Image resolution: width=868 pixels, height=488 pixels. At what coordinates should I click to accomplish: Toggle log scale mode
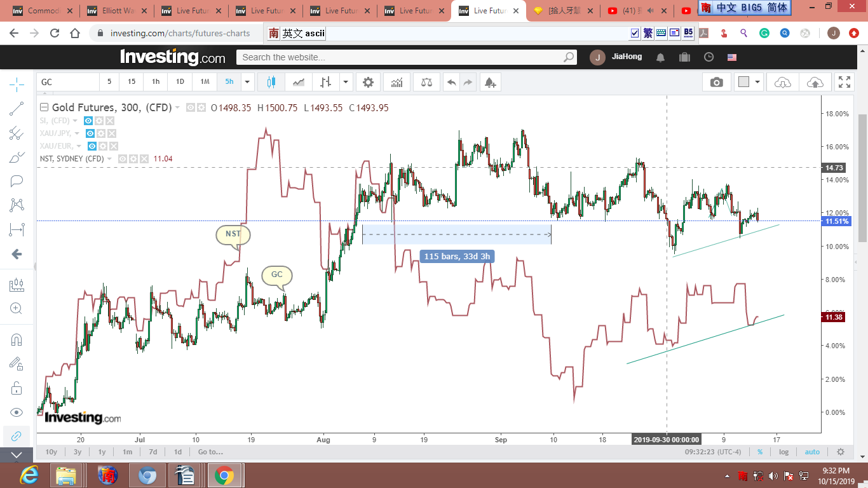(x=784, y=452)
